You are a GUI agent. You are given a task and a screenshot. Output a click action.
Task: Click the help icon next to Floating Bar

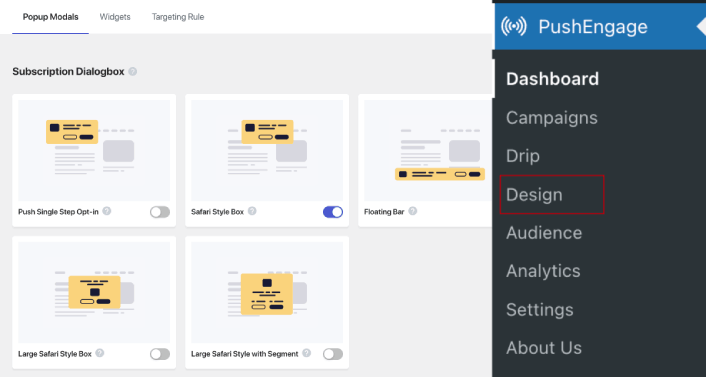tap(412, 211)
